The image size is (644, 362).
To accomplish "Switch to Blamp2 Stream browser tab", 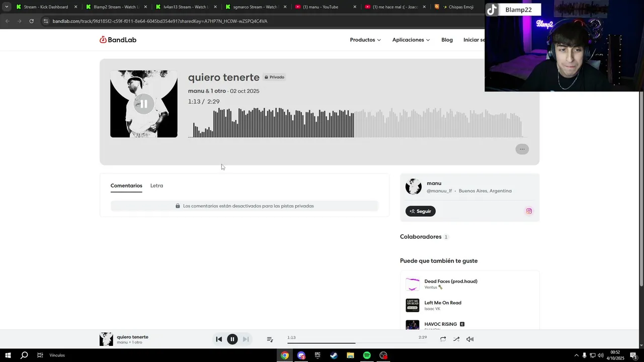I will click(116, 7).
